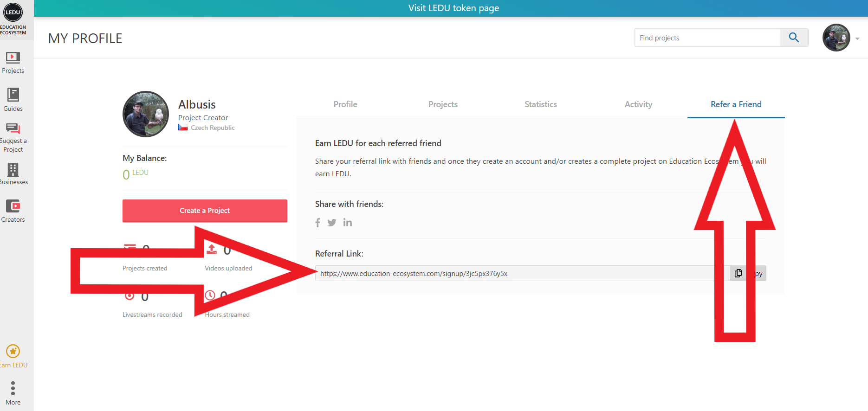Click the Project Creator label
Viewport: 868px width, 411px height.
[x=203, y=118]
